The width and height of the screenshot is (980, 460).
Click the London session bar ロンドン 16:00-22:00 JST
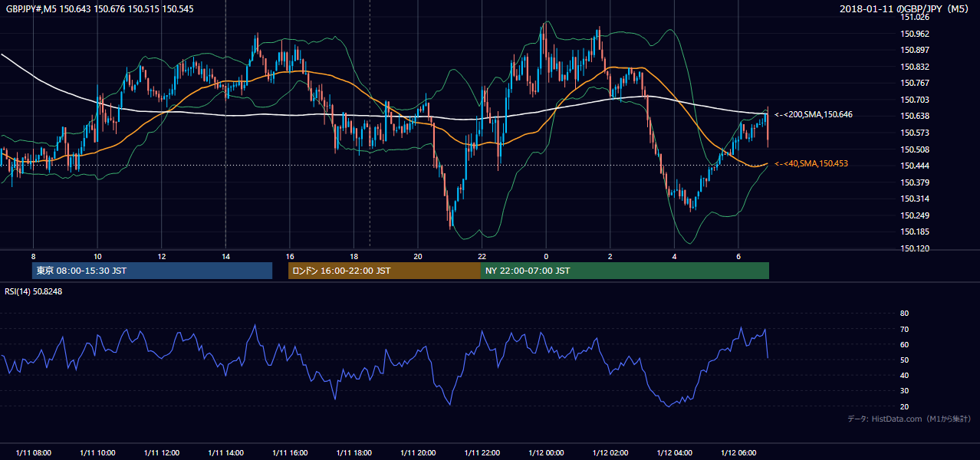(384, 271)
